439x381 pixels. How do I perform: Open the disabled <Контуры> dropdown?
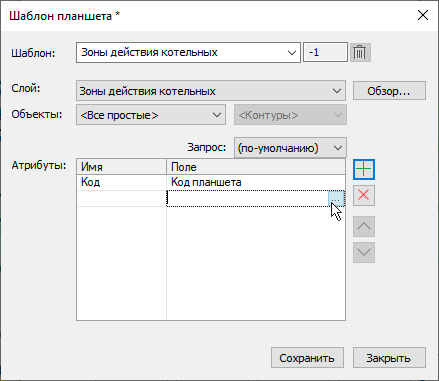pyautogui.click(x=290, y=115)
